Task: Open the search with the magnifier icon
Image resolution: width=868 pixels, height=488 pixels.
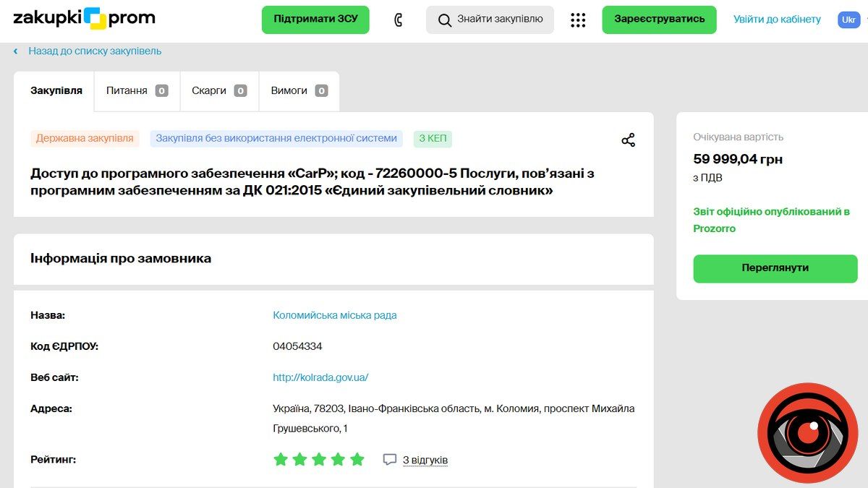Action: coord(444,20)
